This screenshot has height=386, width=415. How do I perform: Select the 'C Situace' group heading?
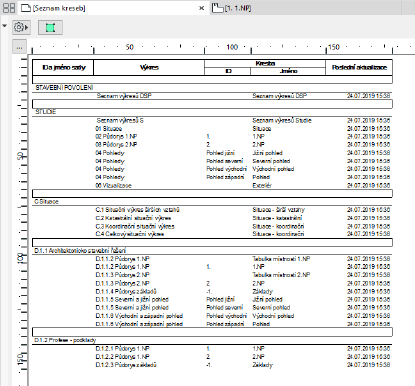pyautogui.click(x=46, y=202)
